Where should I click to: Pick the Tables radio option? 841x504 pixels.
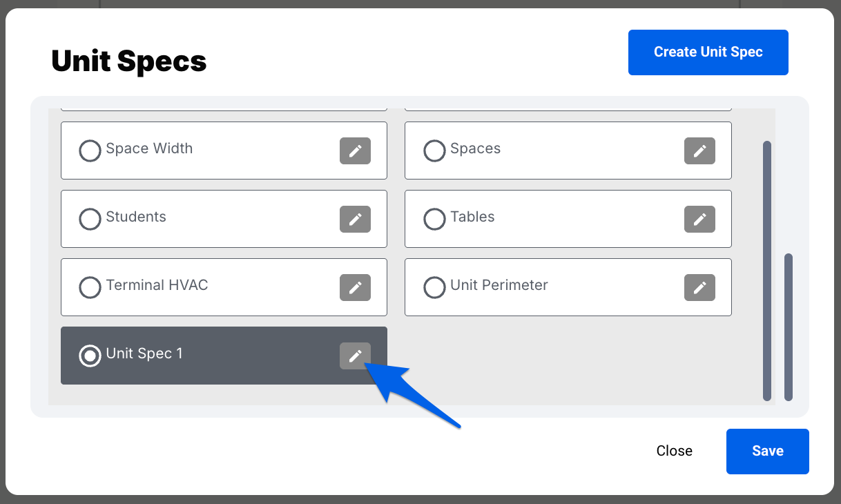tap(434, 220)
